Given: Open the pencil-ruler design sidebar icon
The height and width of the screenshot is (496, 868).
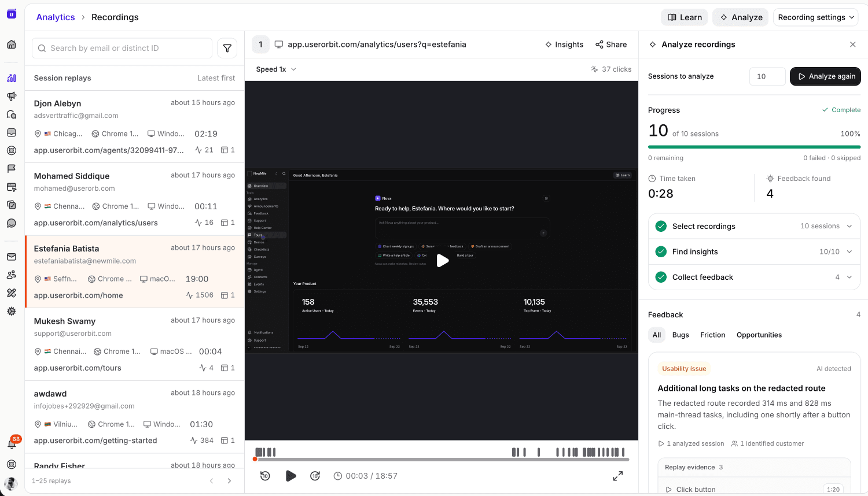Looking at the screenshot, I should [12, 293].
